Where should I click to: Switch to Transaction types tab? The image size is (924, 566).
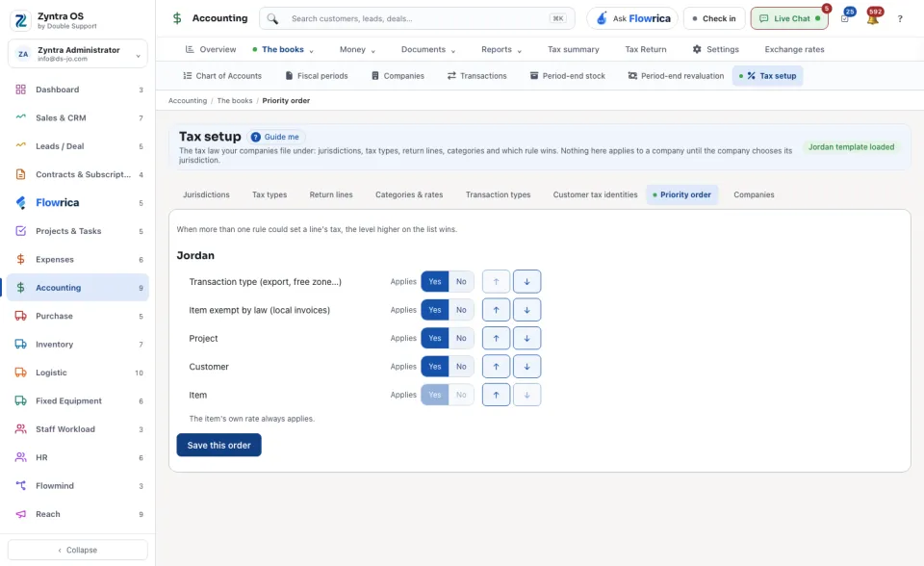pyautogui.click(x=498, y=194)
